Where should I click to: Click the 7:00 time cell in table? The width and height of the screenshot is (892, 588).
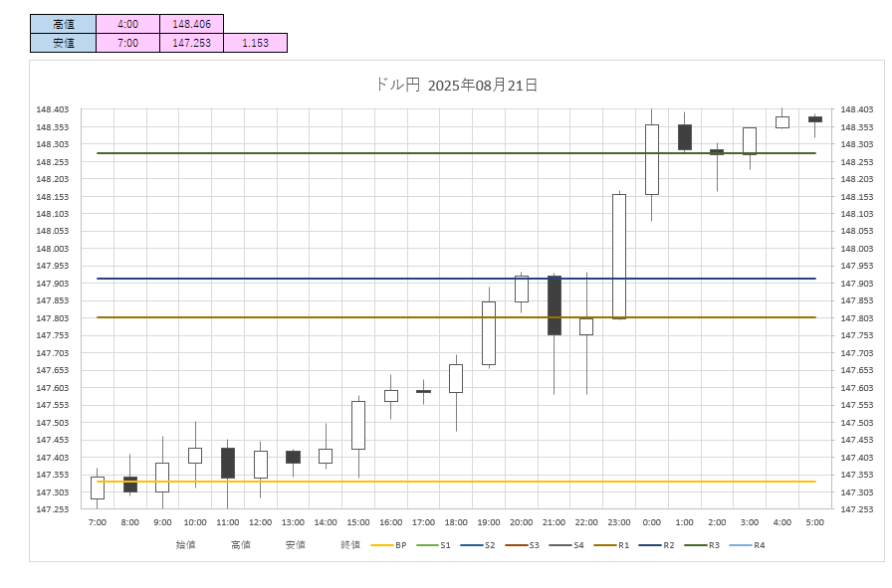point(127,43)
